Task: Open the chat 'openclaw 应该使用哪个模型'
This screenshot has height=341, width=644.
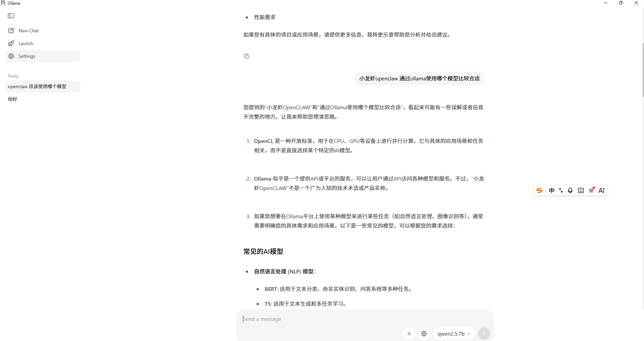Action: pos(43,86)
